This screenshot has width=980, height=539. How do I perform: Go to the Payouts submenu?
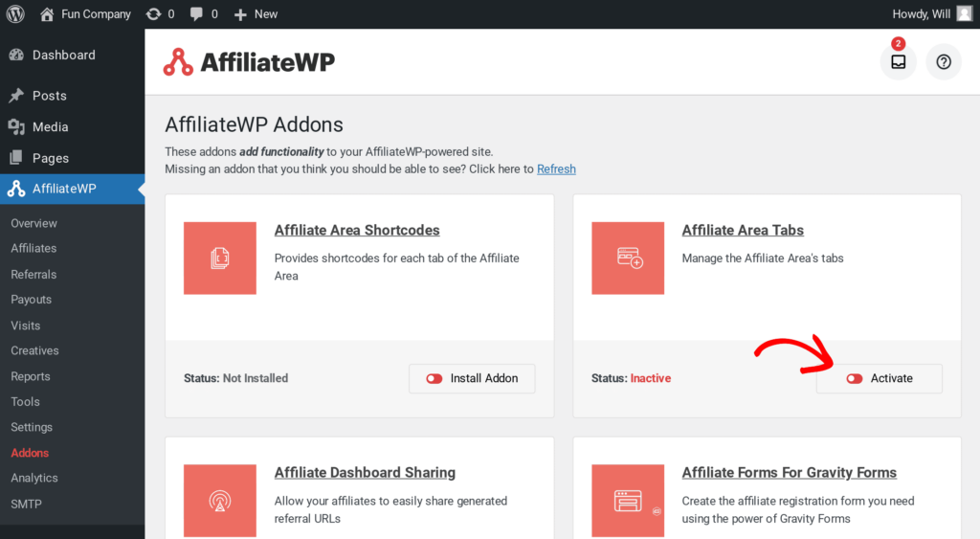(32, 300)
